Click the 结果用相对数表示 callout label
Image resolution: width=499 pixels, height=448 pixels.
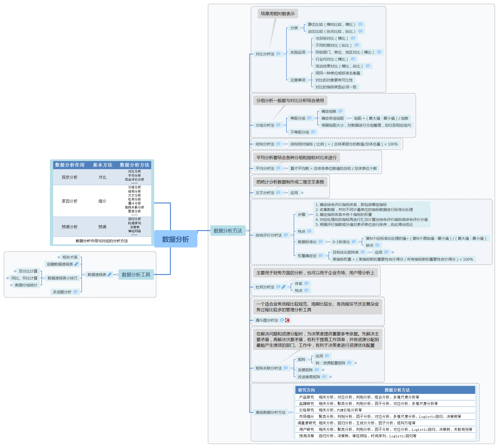click(278, 14)
